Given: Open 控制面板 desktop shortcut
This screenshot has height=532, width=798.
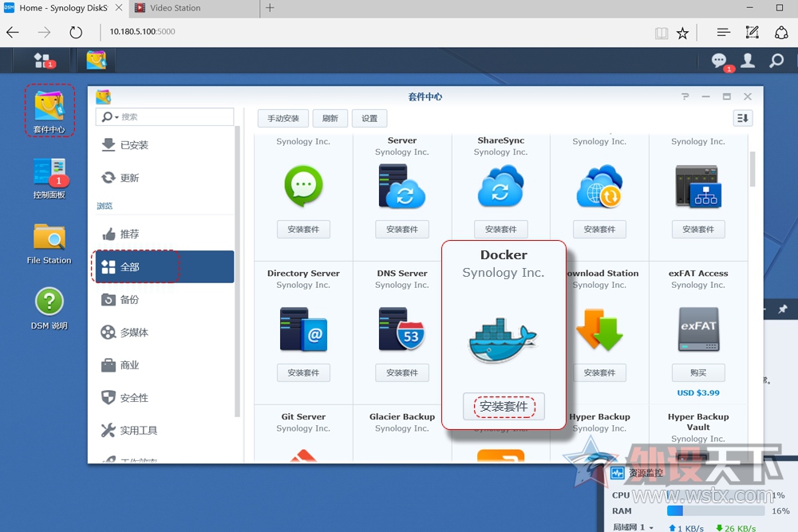Looking at the screenshot, I should click(49, 178).
